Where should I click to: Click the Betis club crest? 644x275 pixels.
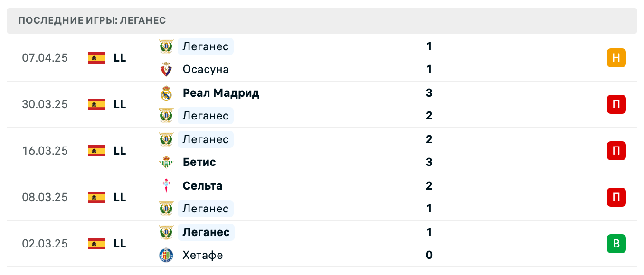point(166,162)
